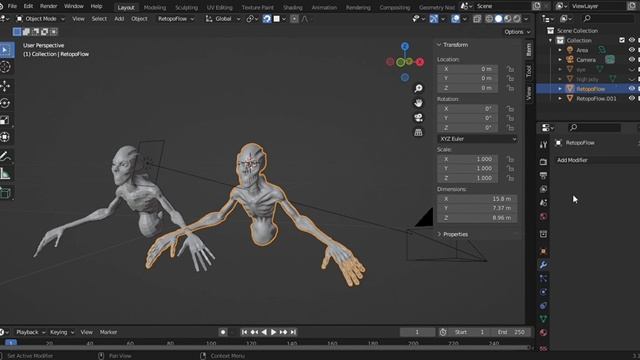The image size is (640, 360).
Task: Open the RetopoFlow header dropdown
Action: click(x=176, y=19)
